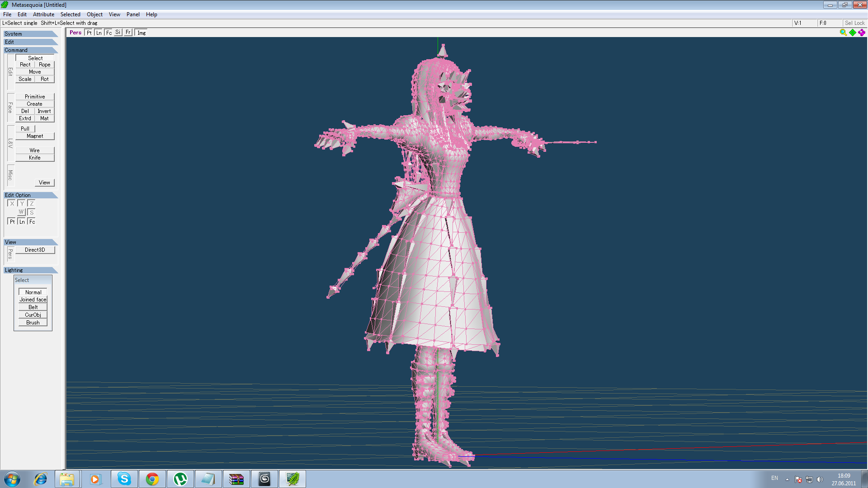Click the Metasequoia leaf icon in the taskbar
868x488 pixels.
click(x=292, y=479)
